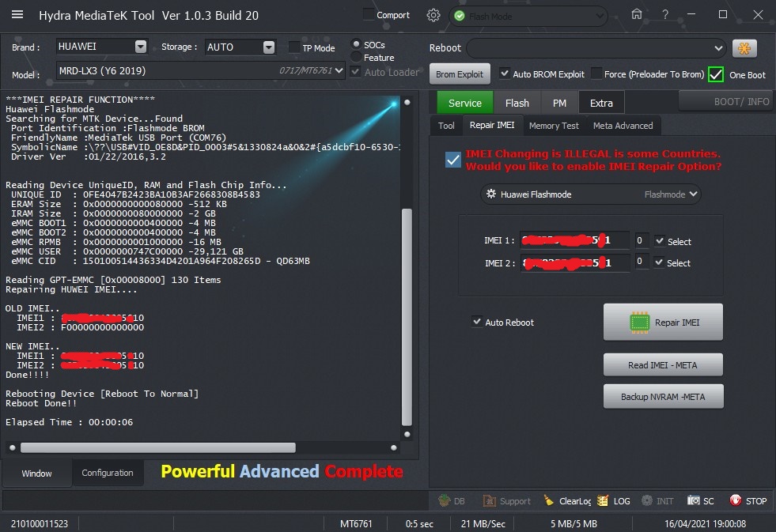Open the Huawei Flashmode method dropdown
Screen dimensions: 776x532
(590, 194)
